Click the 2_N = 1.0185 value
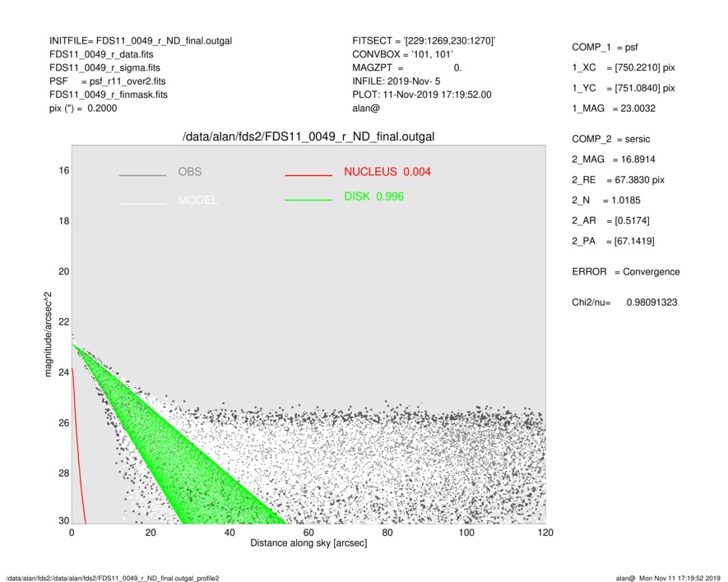Viewport: 728px width, 582px height. click(x=606, y=201)
